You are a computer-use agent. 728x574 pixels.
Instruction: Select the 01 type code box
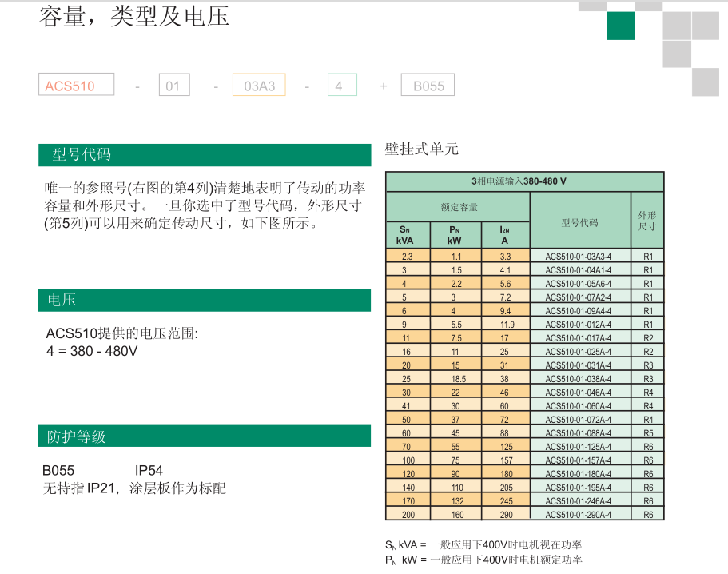point(174,85)
